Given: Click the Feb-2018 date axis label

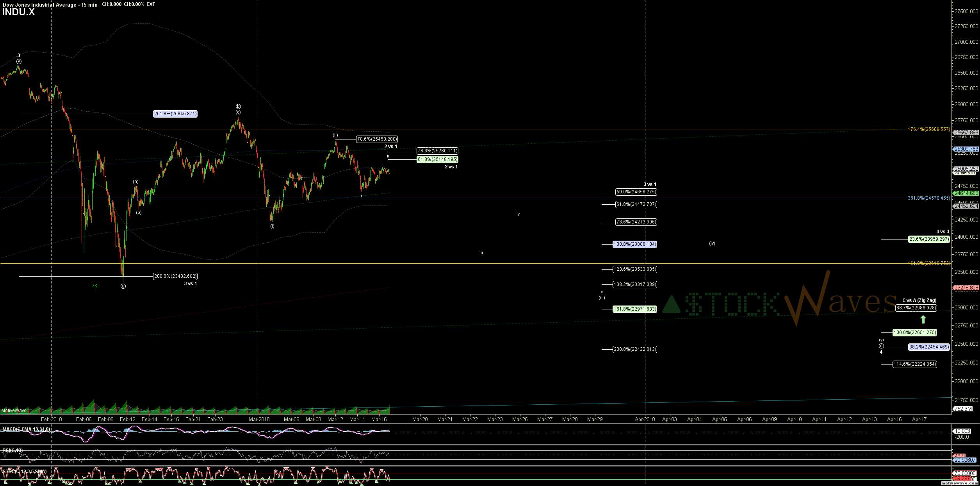Looking at the screenshot, I should click(x=52, y=419).
